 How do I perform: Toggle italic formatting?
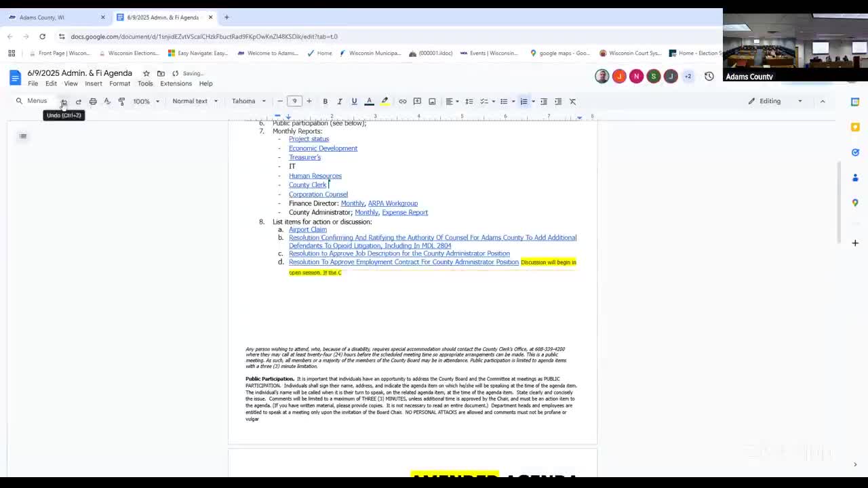click(x=340, y=102)
